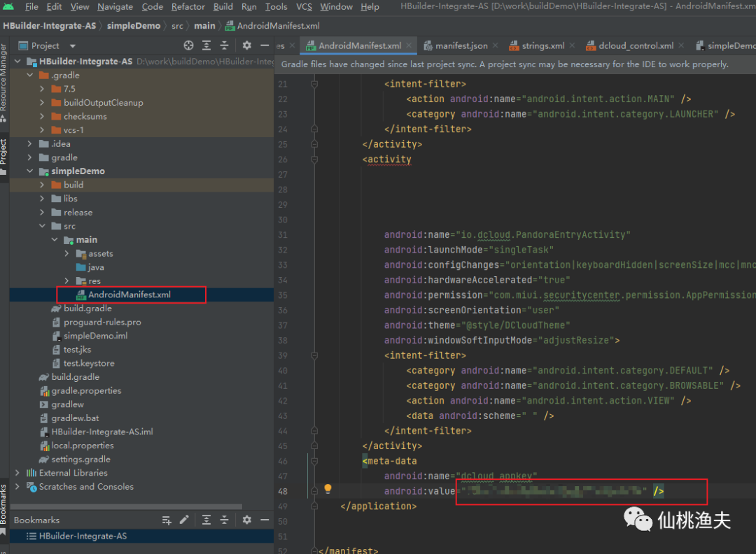Click Collapse All in Project toolbar
The width and height of the screenshot is (756, 554).
coord(224,45)
